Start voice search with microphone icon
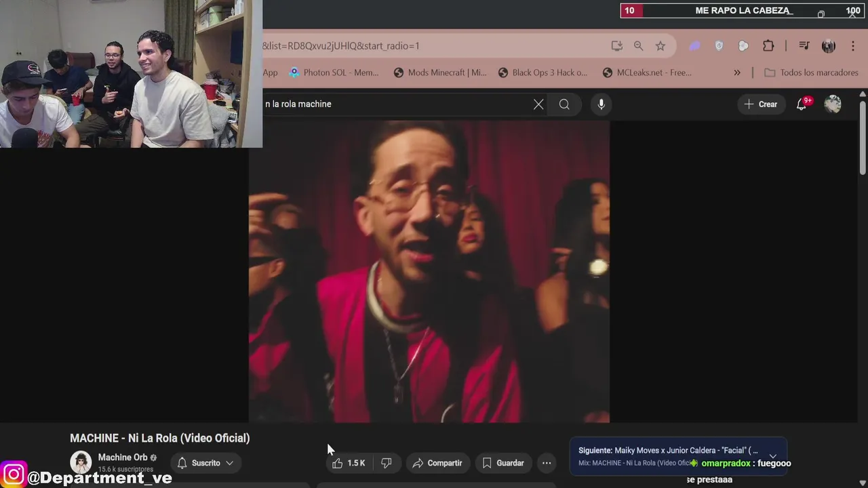868x488 pixels. pyautogui.click(x=601, y=104)
